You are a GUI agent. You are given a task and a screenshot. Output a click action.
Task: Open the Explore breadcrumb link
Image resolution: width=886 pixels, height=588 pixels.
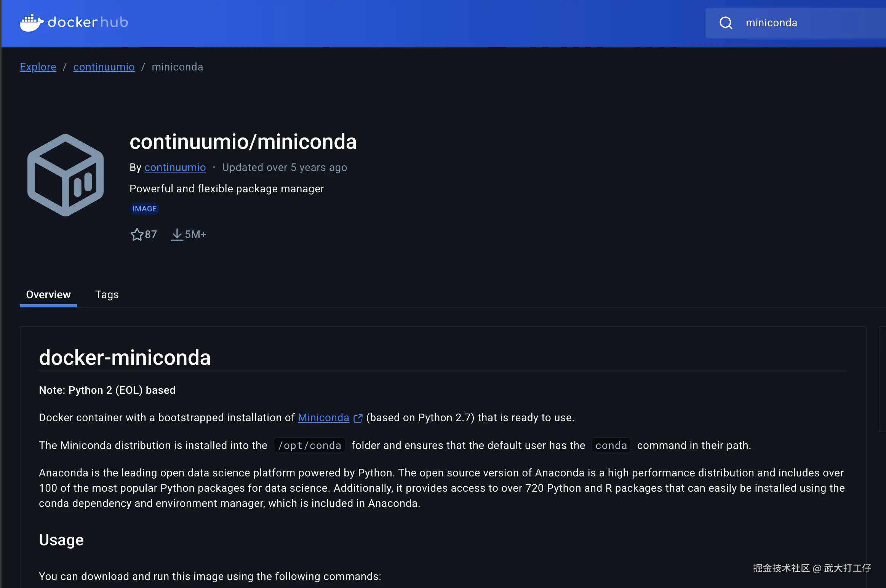click(x=38, y=67)
